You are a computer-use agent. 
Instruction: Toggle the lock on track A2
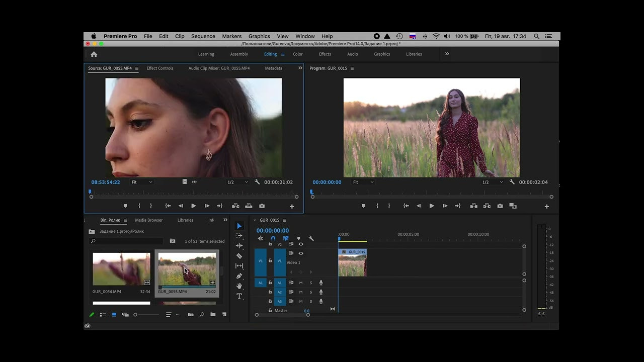pyautogui.click(x=270, y=292)
